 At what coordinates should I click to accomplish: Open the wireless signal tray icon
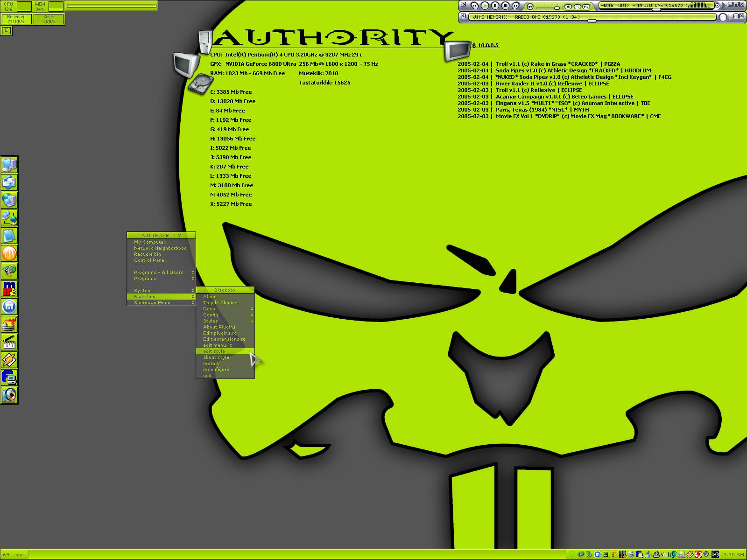715,554
